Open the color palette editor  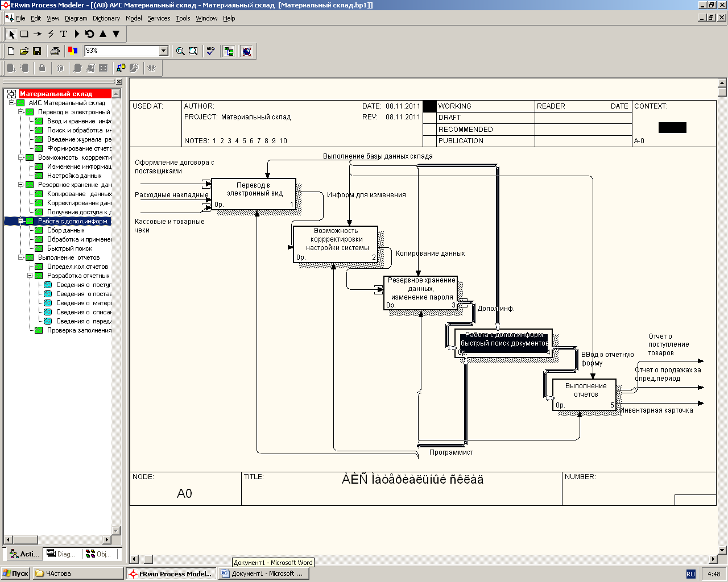pos(72,51)
